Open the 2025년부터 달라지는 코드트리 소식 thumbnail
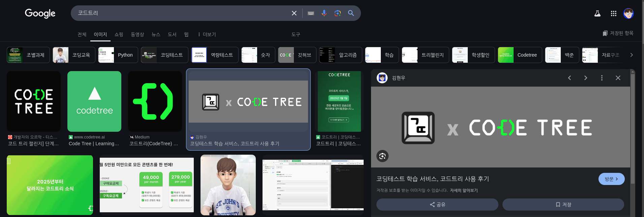This screenshot has width=644, height=217. [x=50, y=185]
